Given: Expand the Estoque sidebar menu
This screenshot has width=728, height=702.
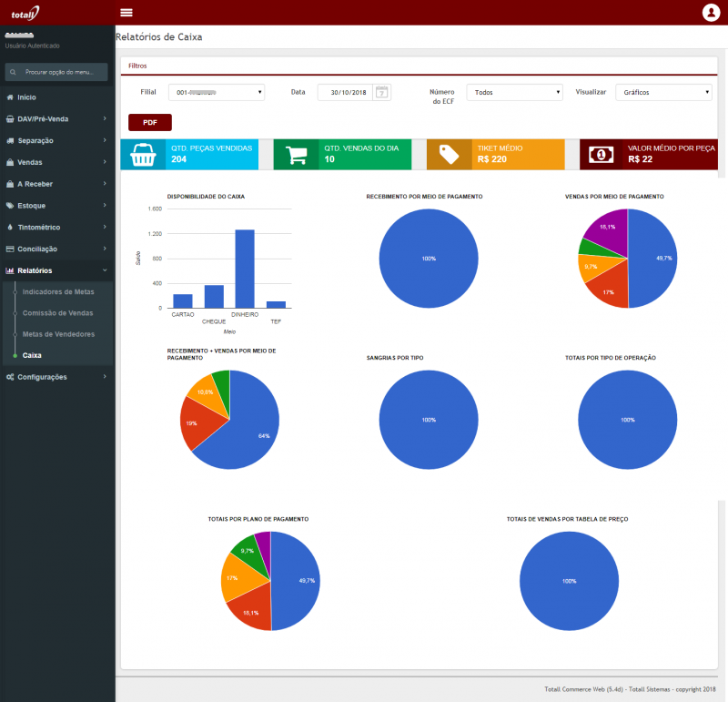Looking at the screenshot, I should pos(57,206).
